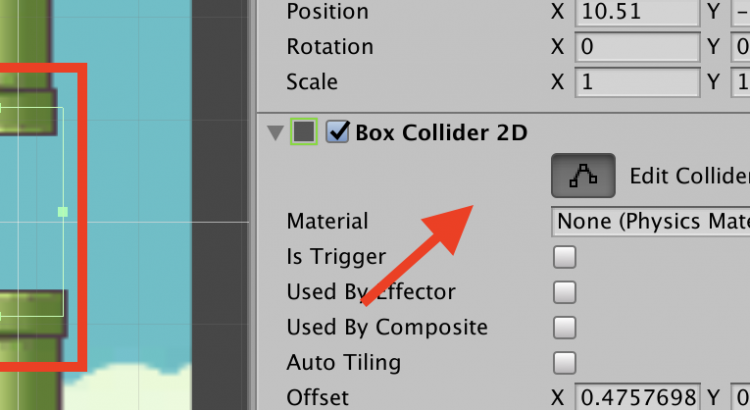Turn on the Auto Tiling checkbox
Screen dimensions: 750x410
click(565, 362)
